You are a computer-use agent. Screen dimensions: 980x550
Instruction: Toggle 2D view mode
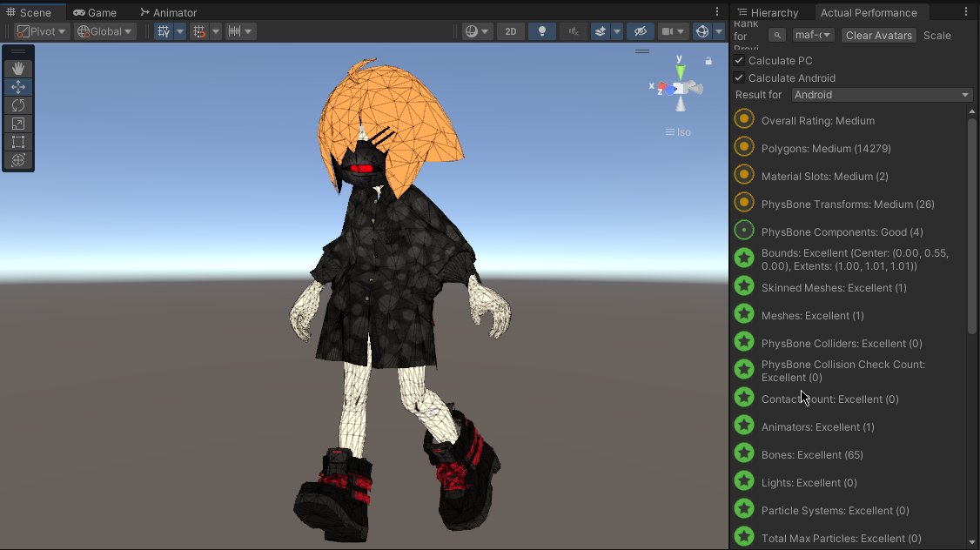[x=511, y=31]
